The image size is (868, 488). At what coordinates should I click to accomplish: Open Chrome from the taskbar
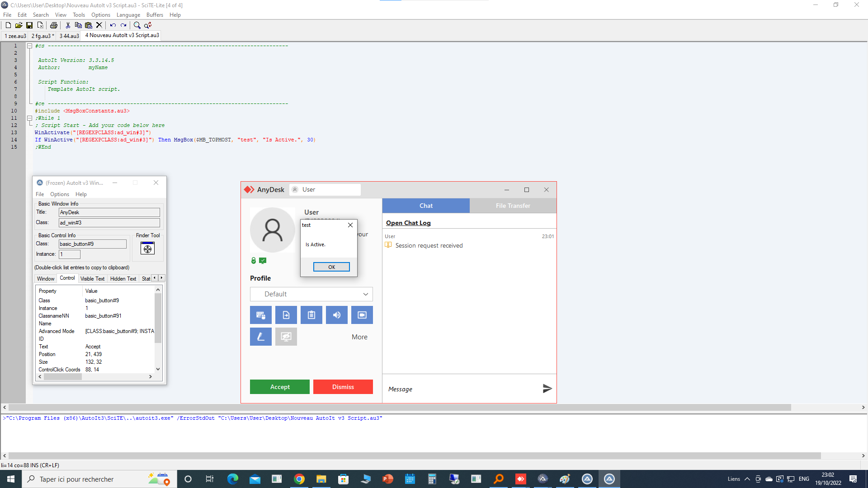(x=299, y=479)
